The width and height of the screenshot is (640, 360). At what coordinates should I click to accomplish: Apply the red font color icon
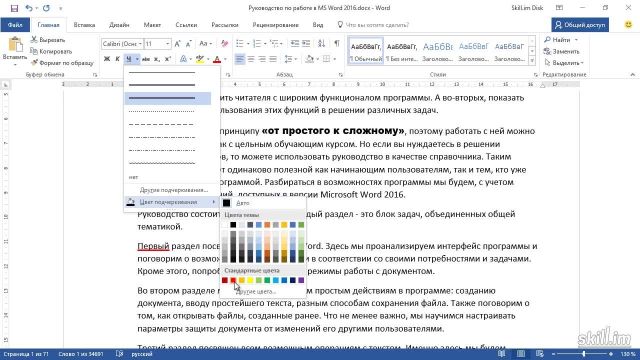click(x=217, y=59)
